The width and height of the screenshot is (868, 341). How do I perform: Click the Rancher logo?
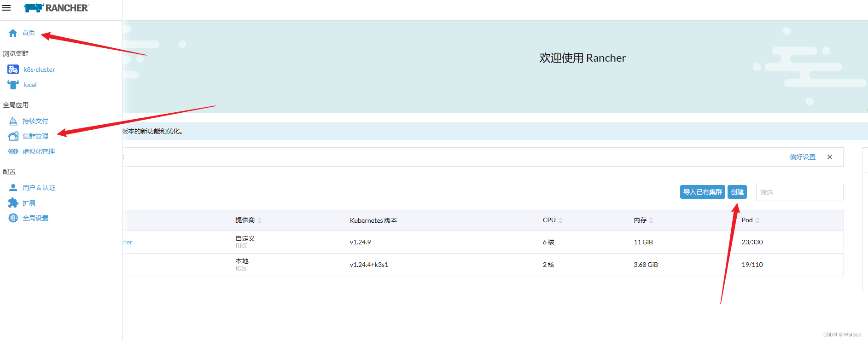click(56, 8)
